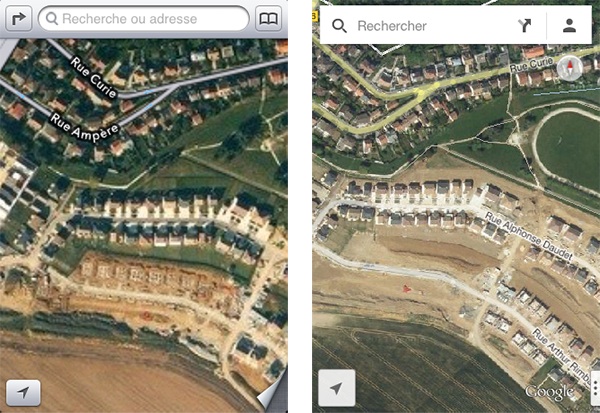The width and height of the screenshot is (600, 413).
Task: Open the side drawer three-dot handle
Action: pos(595,389)
